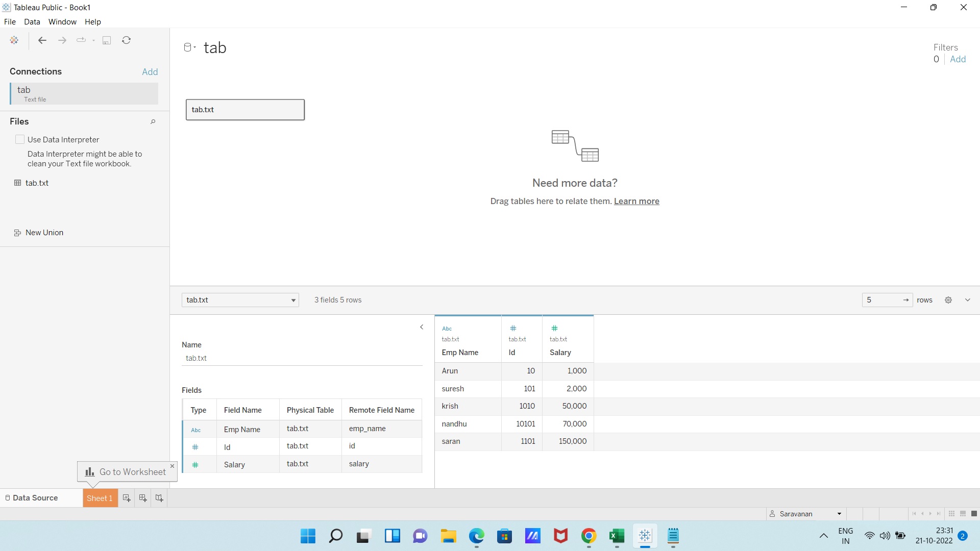Enable the Use Data Interpreter checkbox
Viewport: 980px width, 551px height.
[x=20, y=139]
